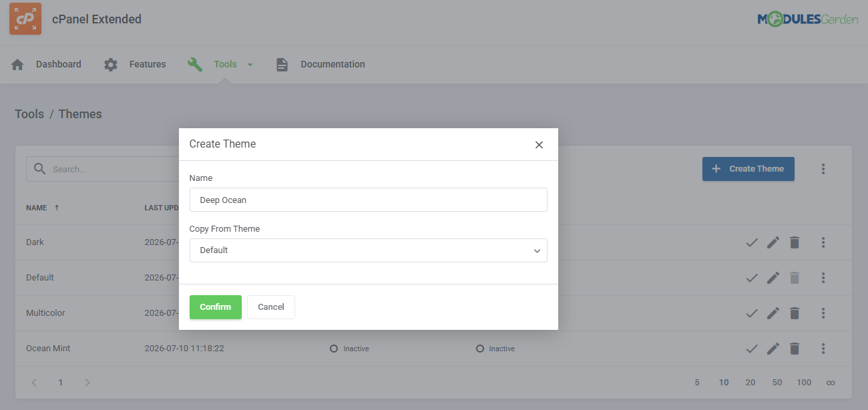
Task: Edit the Ocean Mint theme pencil
Action: click(x=773, y=349)
